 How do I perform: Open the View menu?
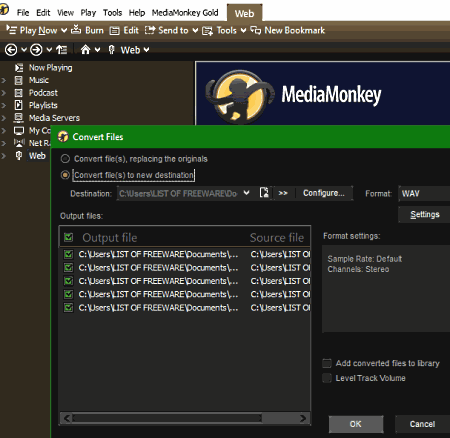[65, 13]
